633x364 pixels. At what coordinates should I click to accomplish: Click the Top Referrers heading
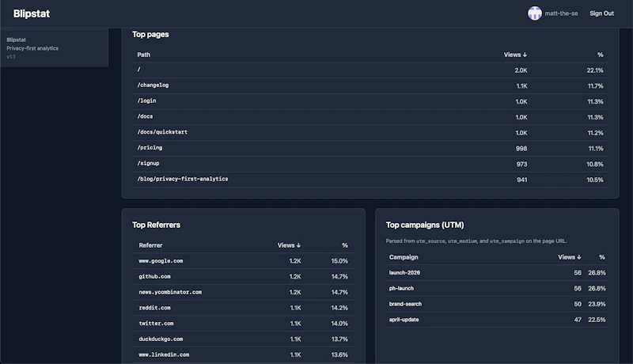coord(156,226)
